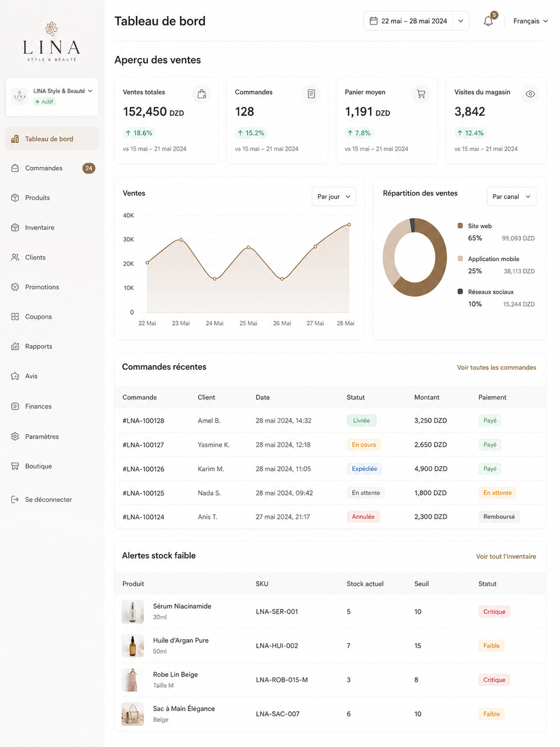Click the receipt icon in Commandes card
The height and width of the screenshot is (747, 560).
point(311,94)
